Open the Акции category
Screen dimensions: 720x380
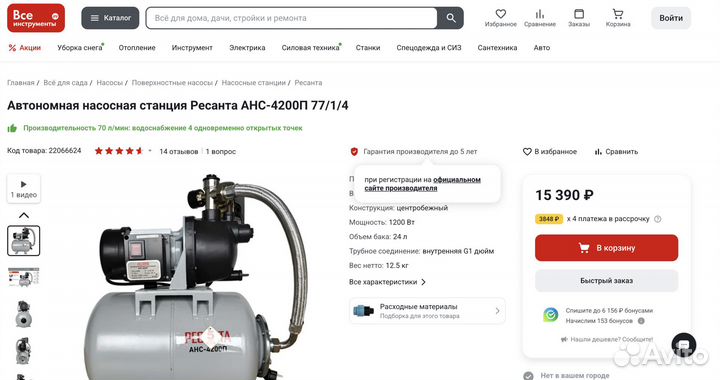tap(25, 48)
